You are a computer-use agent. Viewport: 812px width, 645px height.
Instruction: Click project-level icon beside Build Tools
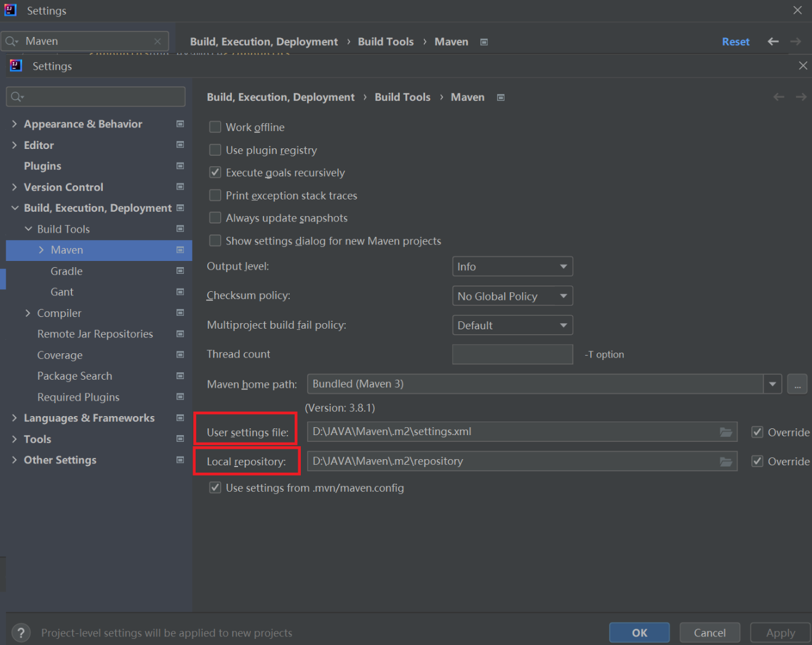tap(180, 228)
